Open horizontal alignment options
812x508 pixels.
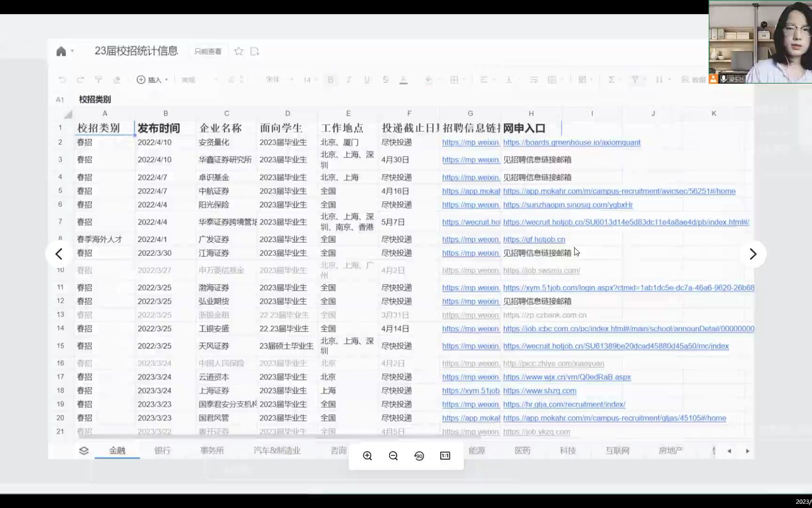click(484, 80)
